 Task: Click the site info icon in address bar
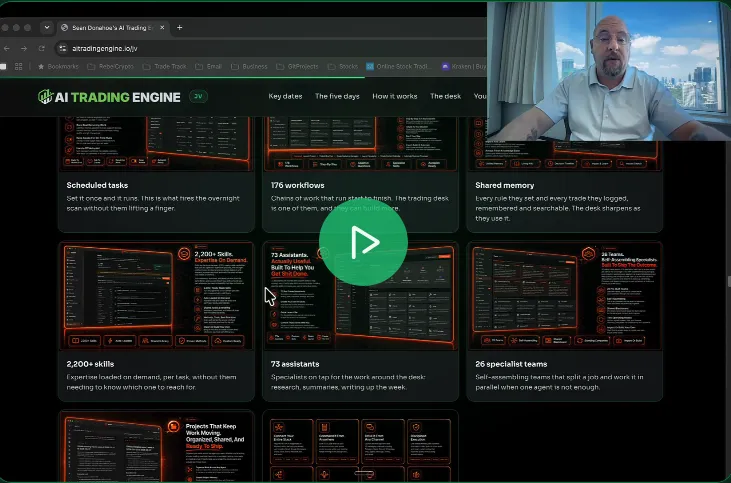pos(63,48)
